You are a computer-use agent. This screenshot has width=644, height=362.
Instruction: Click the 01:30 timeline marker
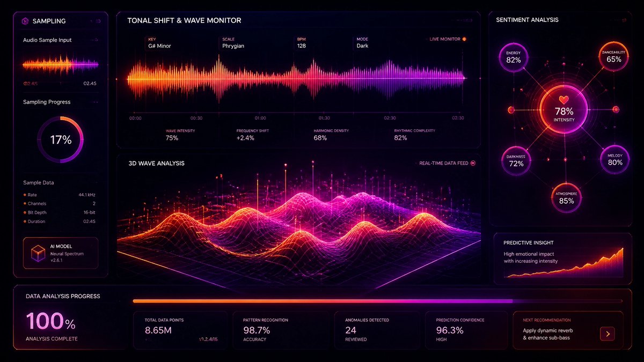[x=324, y=118]
